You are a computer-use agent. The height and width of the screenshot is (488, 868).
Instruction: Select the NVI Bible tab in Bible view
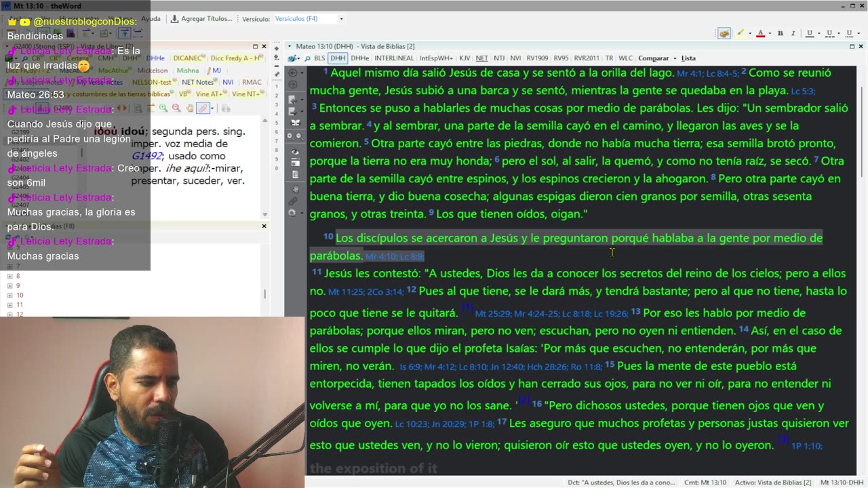[516, 58]
